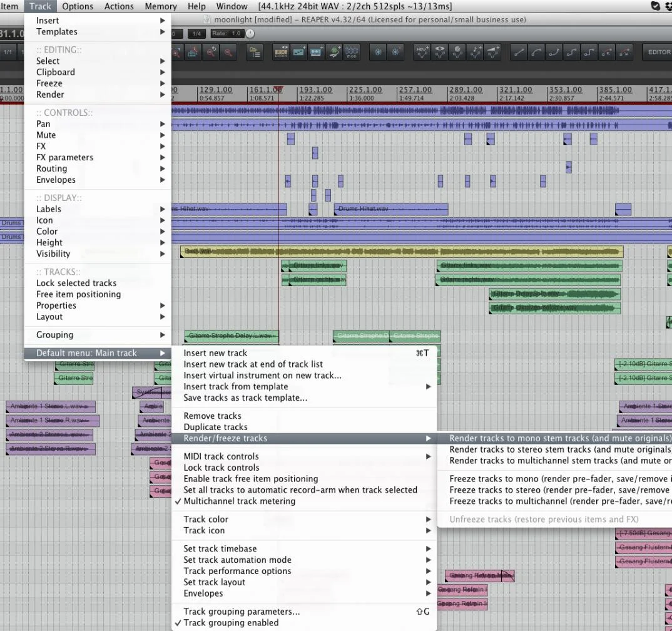Click the Rate knob control
The image size is (672, 631).
250,33
